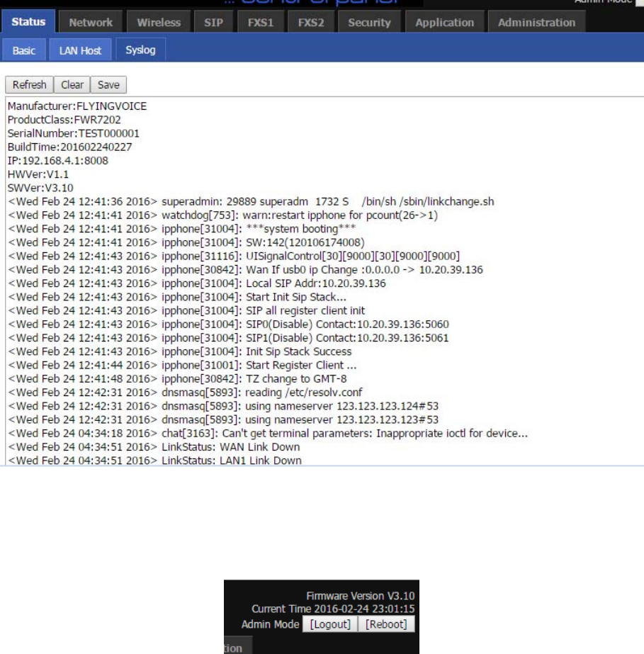
Task: Click the nameserver 123.123.123.123#53 entry
Action: click(223, 419)
